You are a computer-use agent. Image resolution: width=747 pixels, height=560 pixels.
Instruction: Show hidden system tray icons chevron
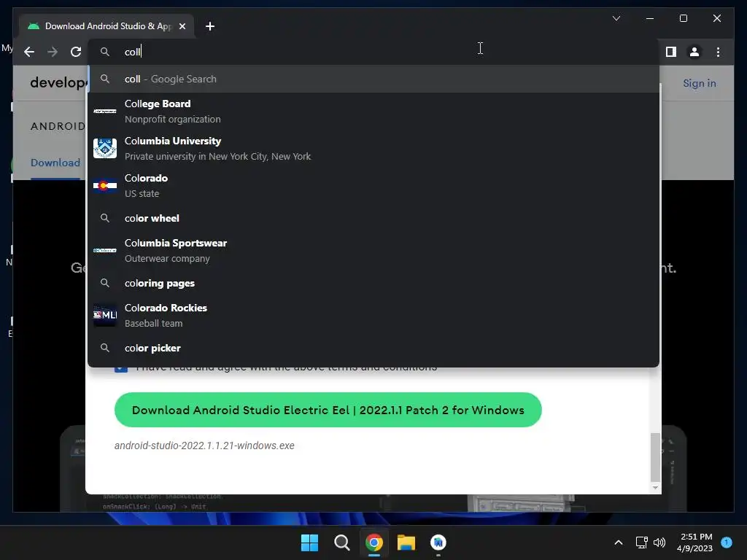(619, 542)
